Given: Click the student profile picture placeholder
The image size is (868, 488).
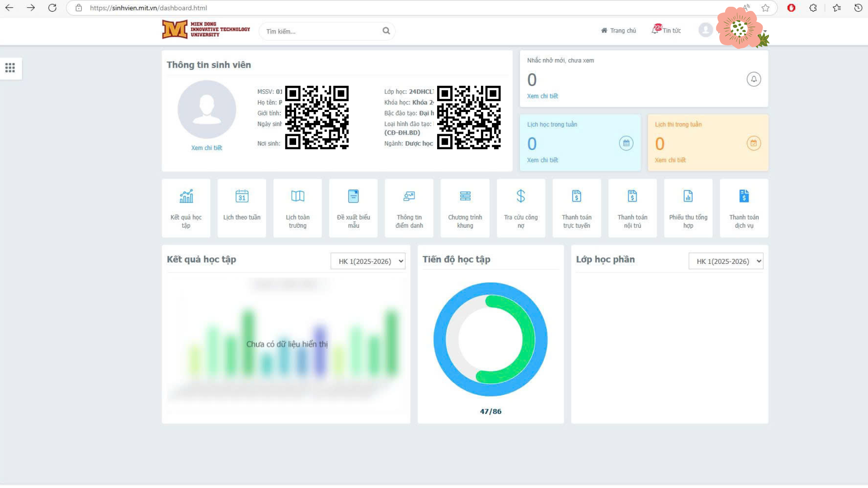Looking at the screenshot, I should click(207, 109).
